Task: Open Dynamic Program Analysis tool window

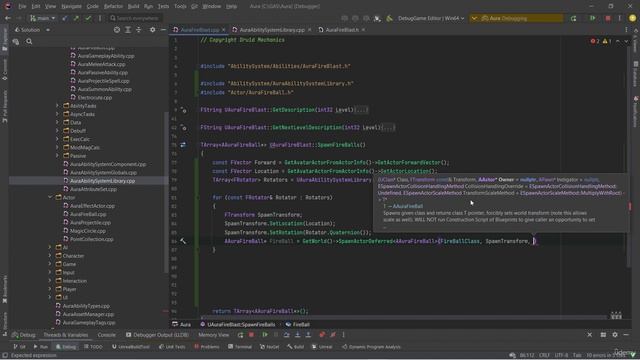Action: click(x=371, y=347)
